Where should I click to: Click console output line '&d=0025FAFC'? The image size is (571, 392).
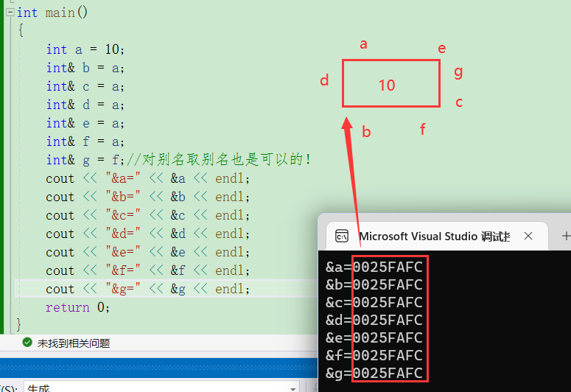pos(374,321)
